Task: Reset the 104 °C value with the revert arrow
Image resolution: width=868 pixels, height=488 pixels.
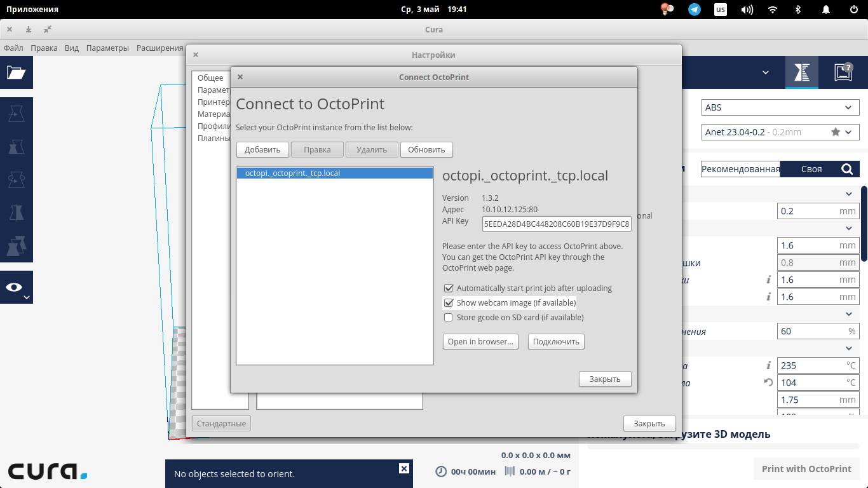Action: pyautogui.click(x=768, y=383)
